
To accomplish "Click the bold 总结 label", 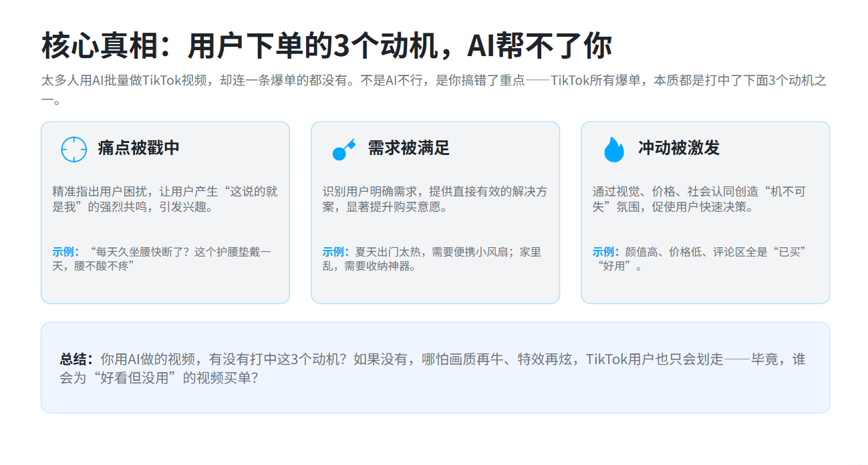I will [74, 359].
